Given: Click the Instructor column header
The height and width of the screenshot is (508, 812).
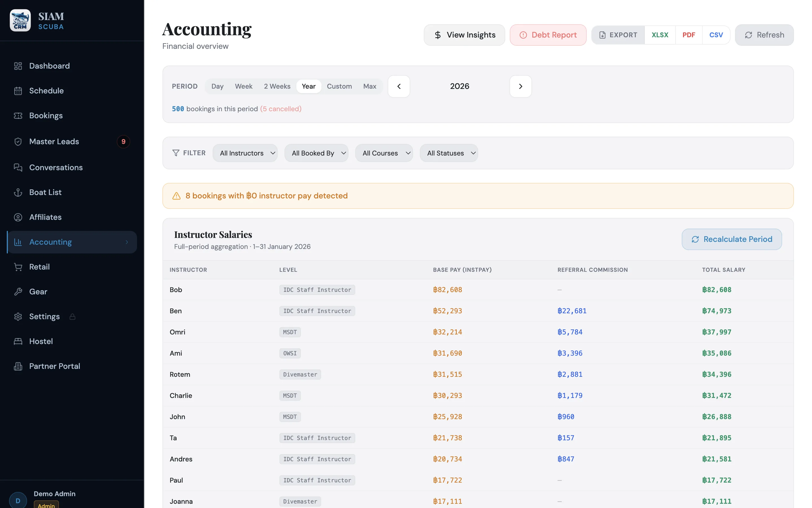Looking at the screenshot, I should point(188,270).
